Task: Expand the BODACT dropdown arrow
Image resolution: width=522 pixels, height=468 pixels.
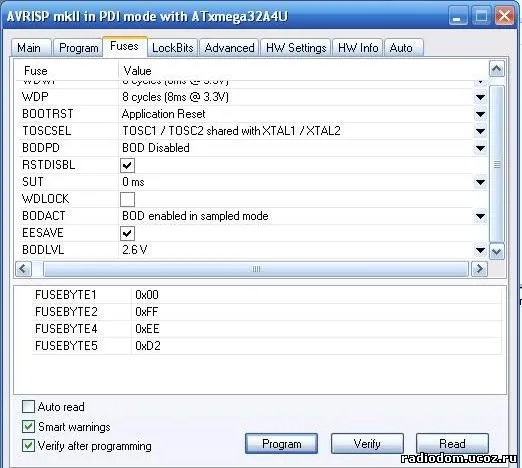Action: coord(480,216)
